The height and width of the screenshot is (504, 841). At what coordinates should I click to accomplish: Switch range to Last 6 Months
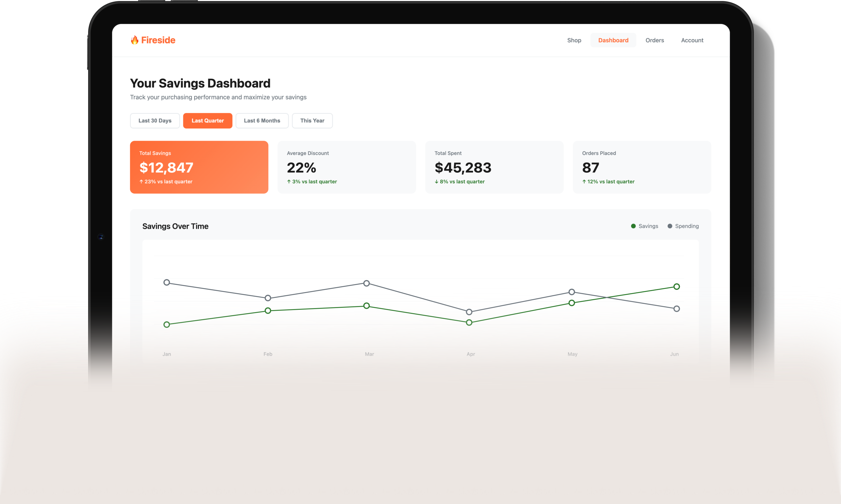click(x=262, y=121)
